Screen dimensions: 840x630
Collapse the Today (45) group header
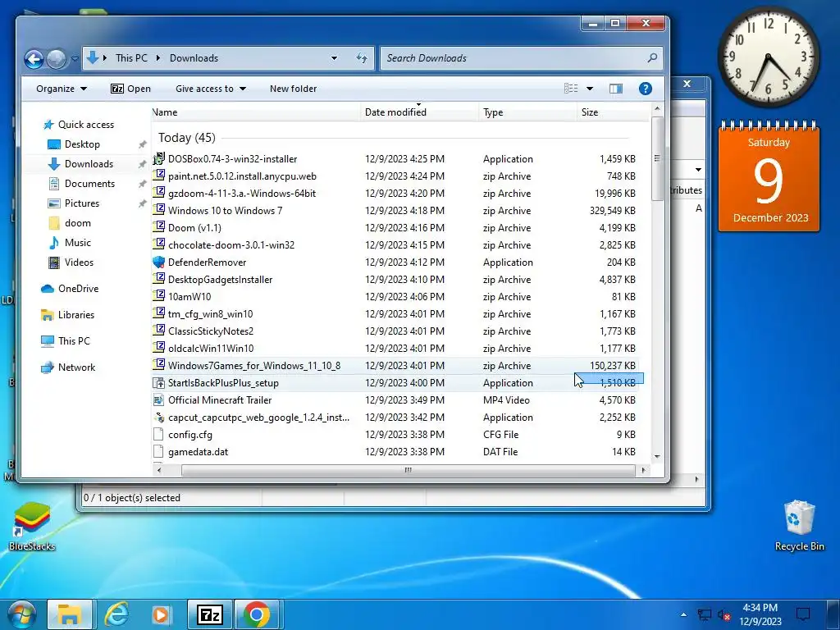[186, 138]
